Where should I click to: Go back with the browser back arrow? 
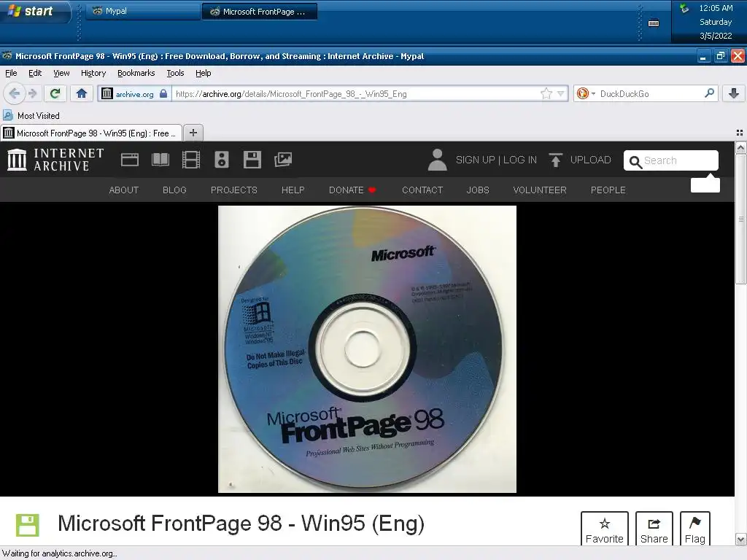coord(14,93)
